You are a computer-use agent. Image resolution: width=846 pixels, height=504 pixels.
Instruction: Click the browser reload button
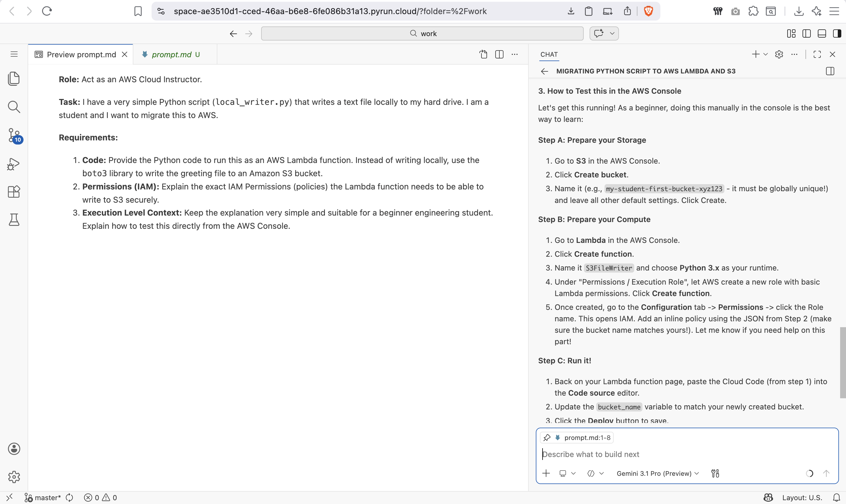point(47,11)
